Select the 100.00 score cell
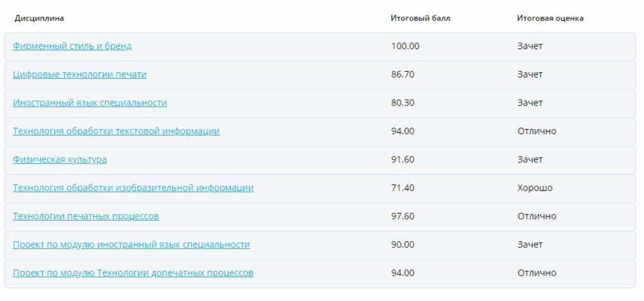The image size is (644, 301). (405, 46)
